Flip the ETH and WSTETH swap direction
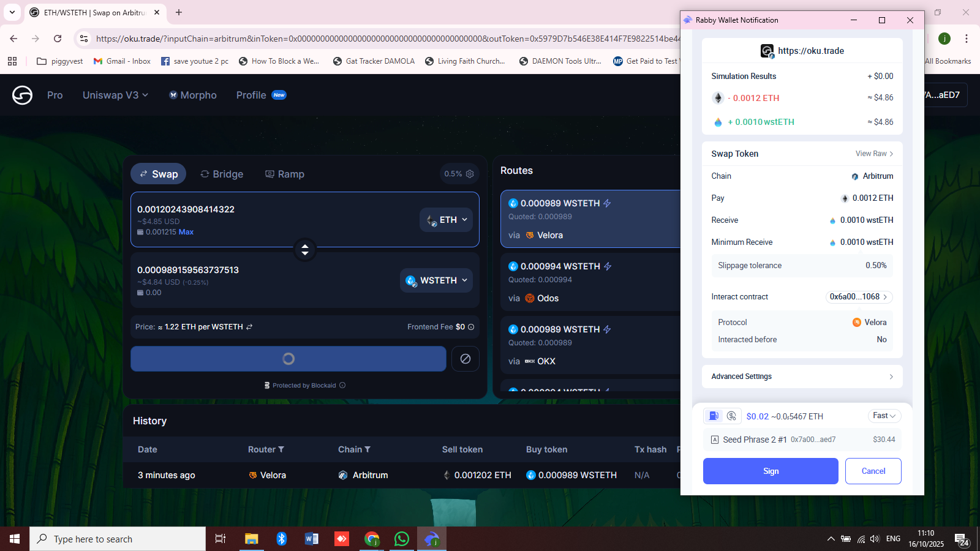This screenshot has width=980, height=551. 304,249
